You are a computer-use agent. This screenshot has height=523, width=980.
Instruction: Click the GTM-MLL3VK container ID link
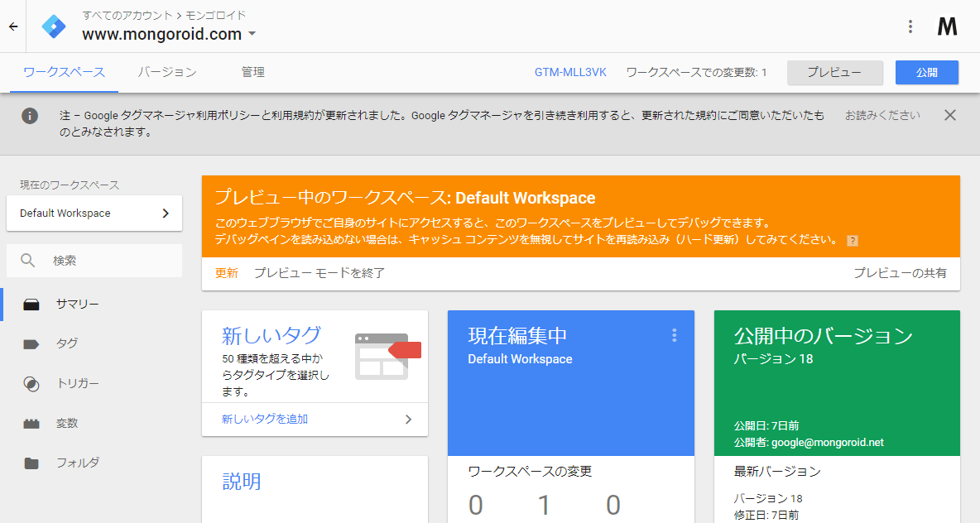click(x=570, y=73)
